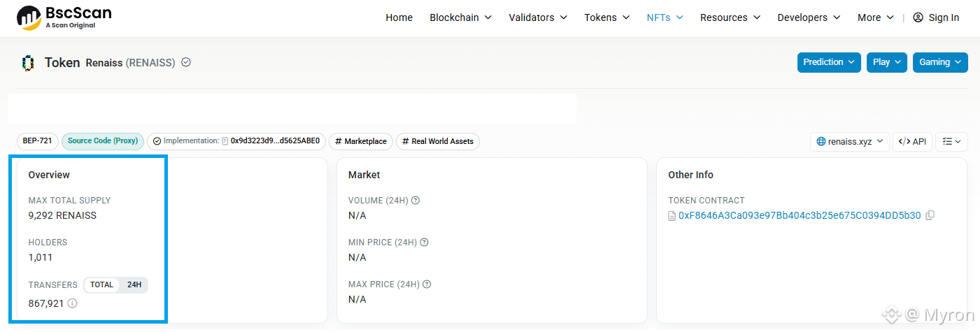
Task: Click the MAX TOTAL SUPPLY label
Action: pyautogui.click(x=69, y=201)
